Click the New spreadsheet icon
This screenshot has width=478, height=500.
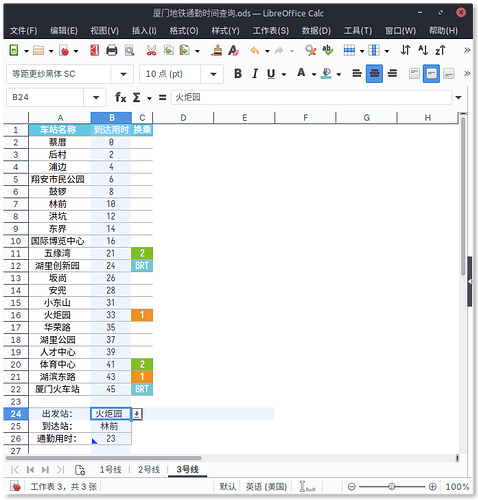tap(14, 51)
